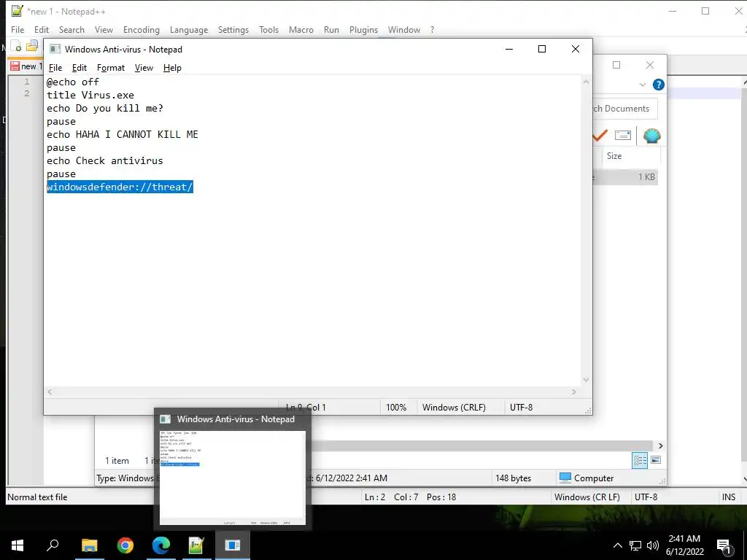Click the 1 KB file size cell
Image resolution: width=747 pixels, height=560 pixels.
[x=646, y=176]
